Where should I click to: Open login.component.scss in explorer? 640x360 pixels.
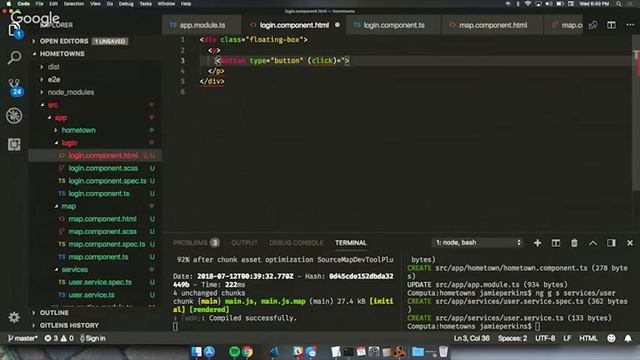click(103, 168)
